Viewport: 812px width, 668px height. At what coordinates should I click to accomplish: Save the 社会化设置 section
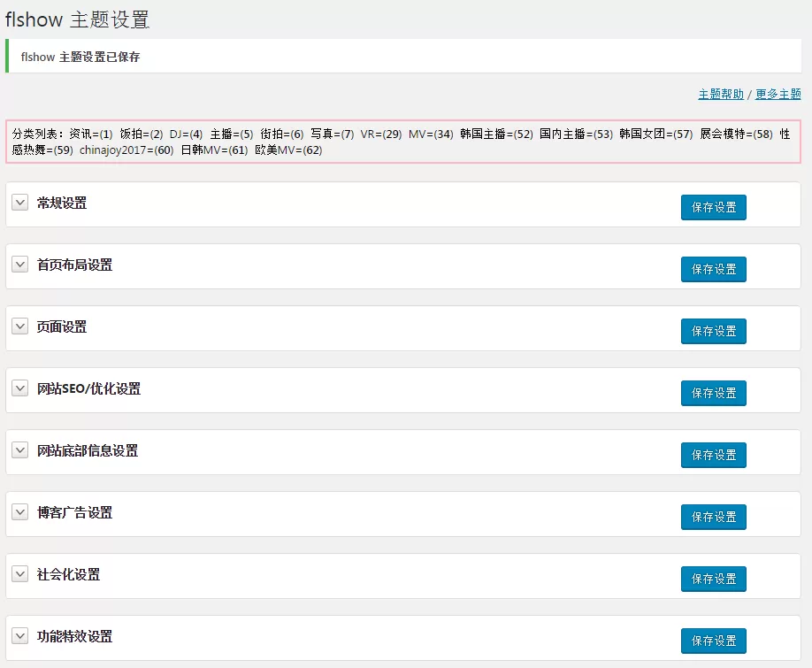point(713,579)
